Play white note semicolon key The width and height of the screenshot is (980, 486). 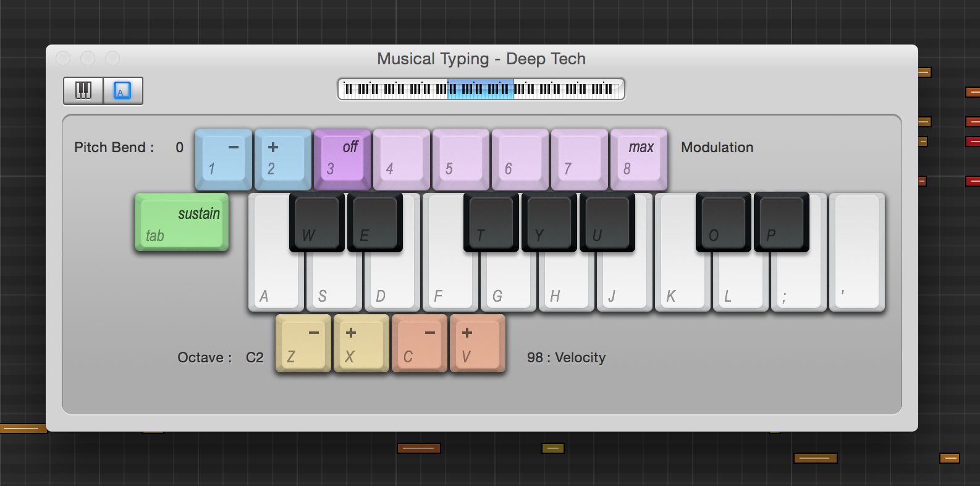tap(799, 281)
